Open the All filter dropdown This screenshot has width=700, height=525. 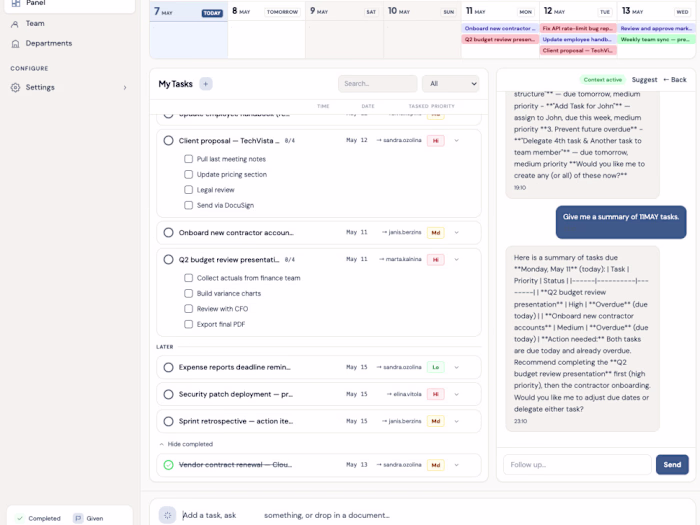451,83
